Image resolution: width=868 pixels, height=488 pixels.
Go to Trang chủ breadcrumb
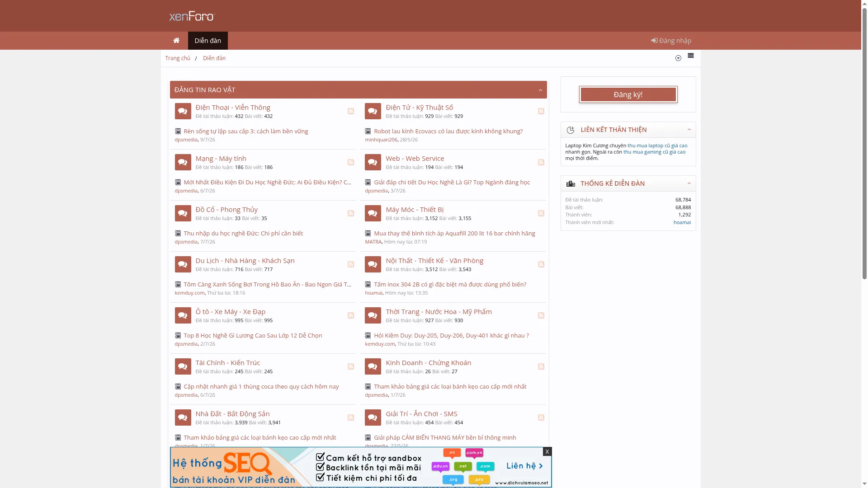178,58
